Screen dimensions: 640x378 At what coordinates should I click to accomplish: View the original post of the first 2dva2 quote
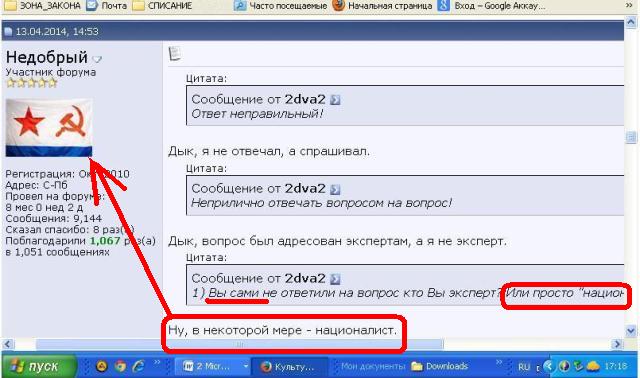click(335, 100)
